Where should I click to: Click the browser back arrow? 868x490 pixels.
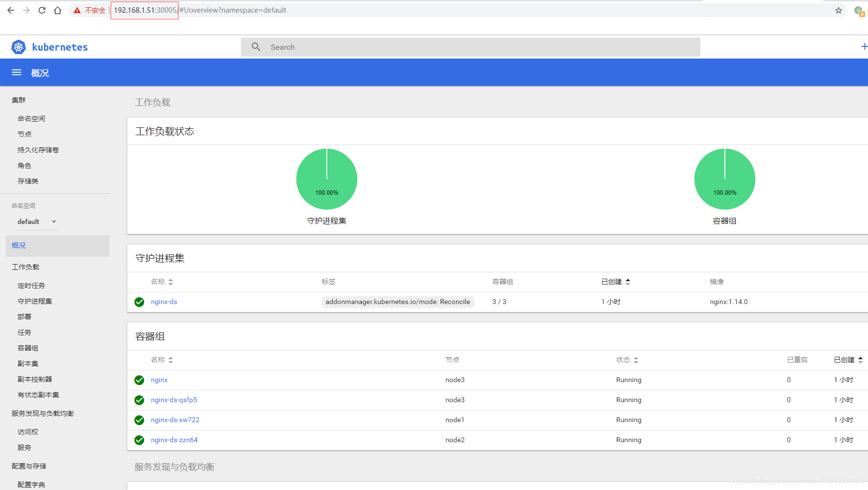coord(11,10)
